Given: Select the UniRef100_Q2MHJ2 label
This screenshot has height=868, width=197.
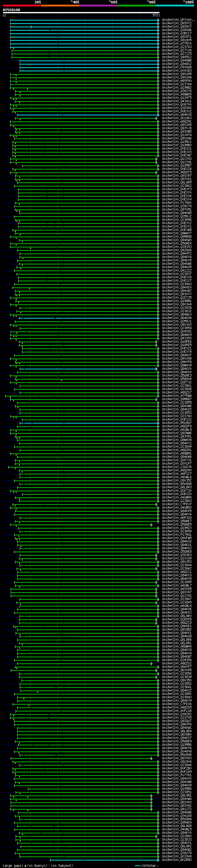Looking at the screenshot, I should 177,216.
